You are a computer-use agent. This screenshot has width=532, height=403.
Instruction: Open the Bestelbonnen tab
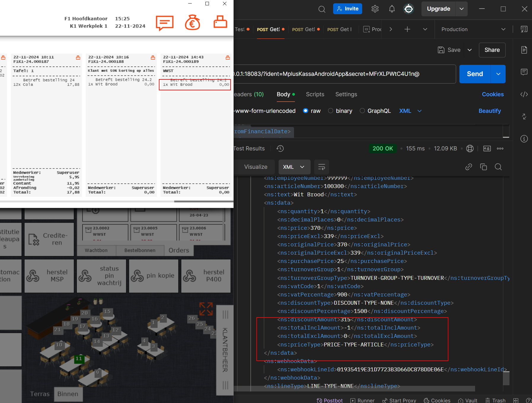(140, 250)
